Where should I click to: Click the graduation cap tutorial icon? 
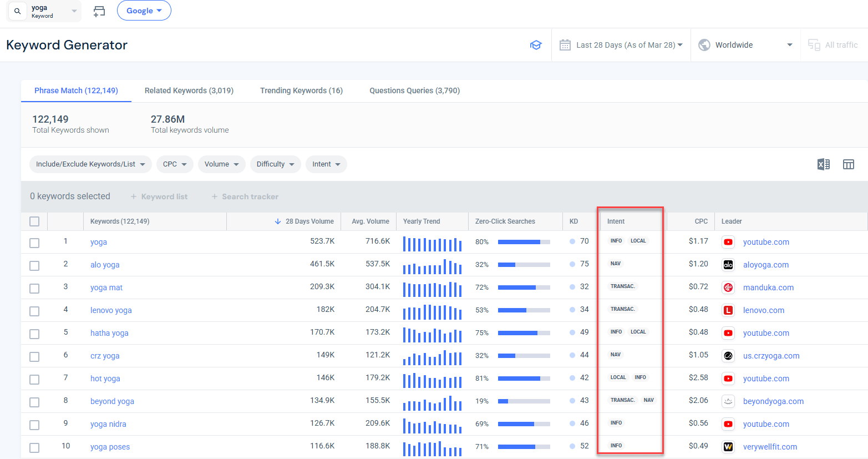(536, 45)
